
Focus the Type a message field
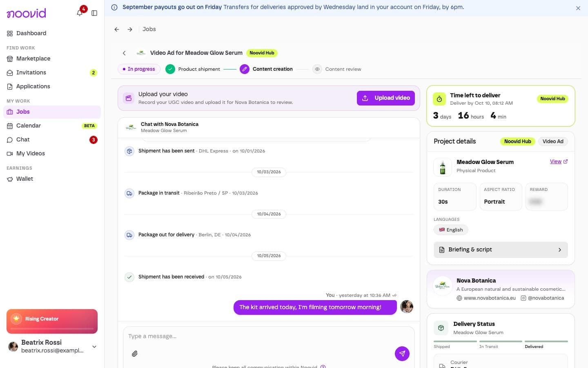click(x=269, y=337)
